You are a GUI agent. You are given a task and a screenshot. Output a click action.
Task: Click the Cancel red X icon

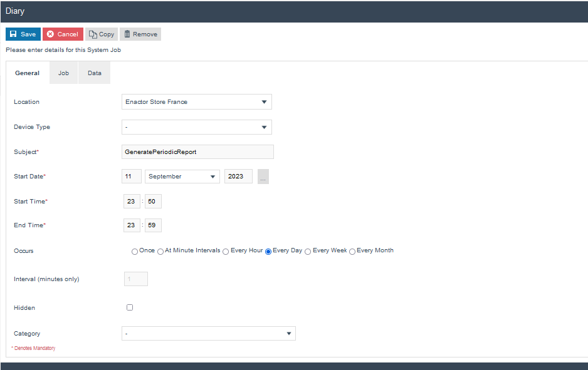click(50, 34)
